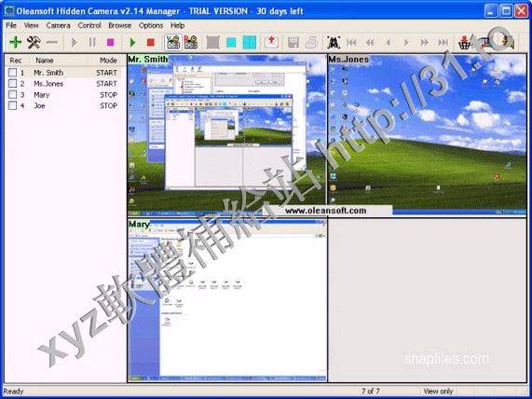Click the STOP mode of Joe

click(109, 105)
